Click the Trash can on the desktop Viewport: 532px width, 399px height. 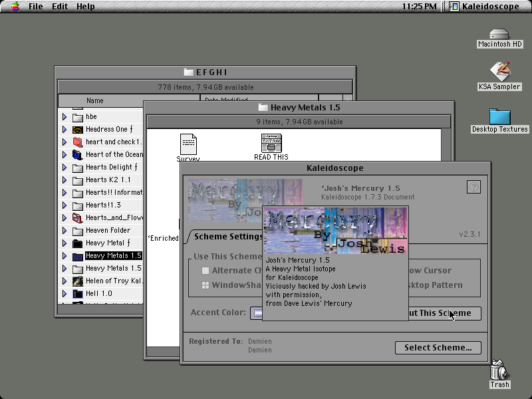click(499, 370)
